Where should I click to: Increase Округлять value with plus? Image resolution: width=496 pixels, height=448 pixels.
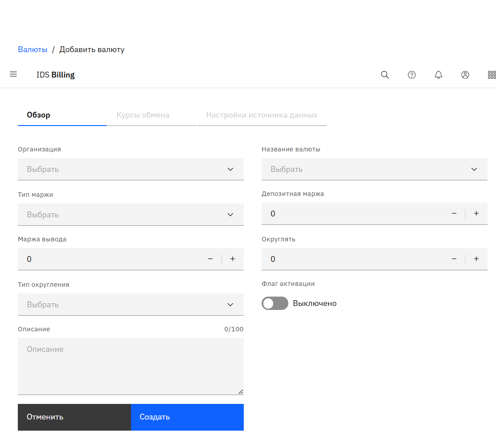(476, 259)
